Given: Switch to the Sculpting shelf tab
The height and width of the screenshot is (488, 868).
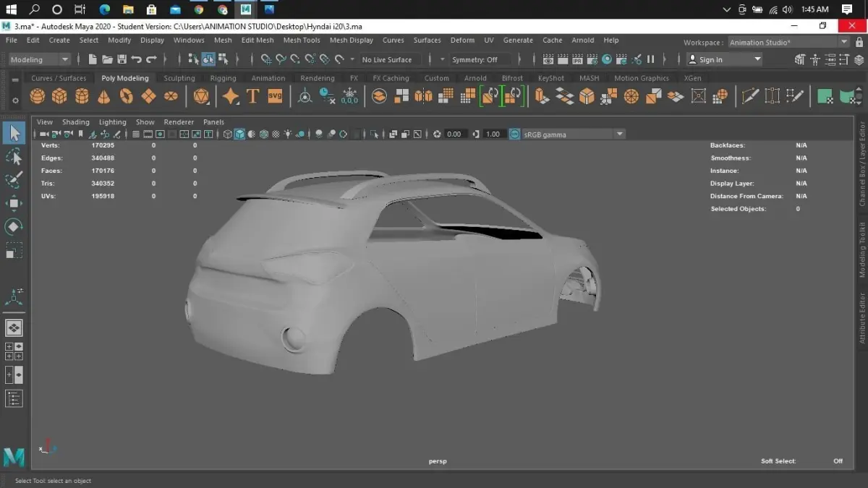Looking at the screenshot, I should [179, 78].
